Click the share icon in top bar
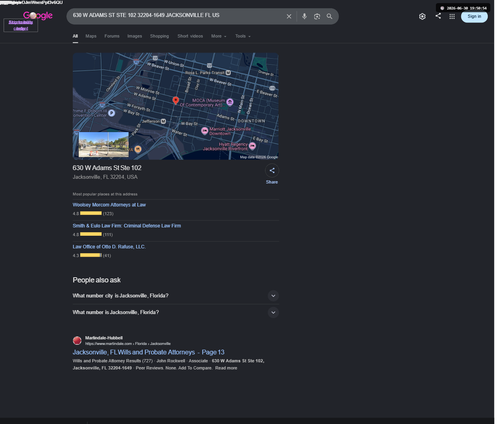This screenshot has width=500, height=424. pos(438,16)
